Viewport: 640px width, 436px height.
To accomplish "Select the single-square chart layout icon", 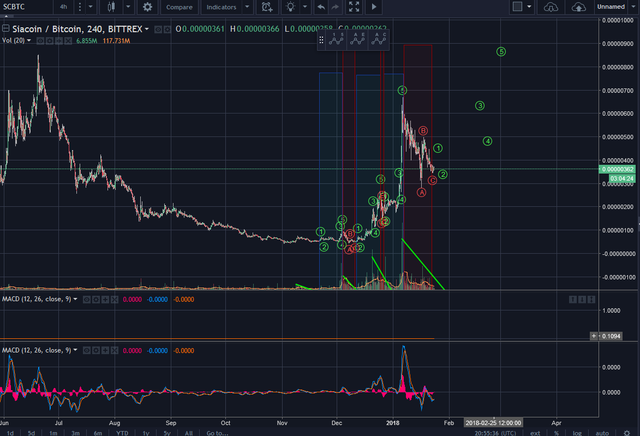I will click(517, 7).
